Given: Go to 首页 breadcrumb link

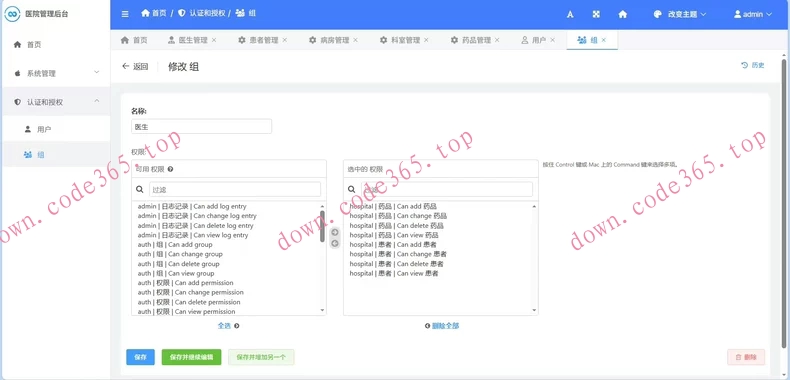Looking at the screenshot, I should pyautogui.click(x=154, y=13).
